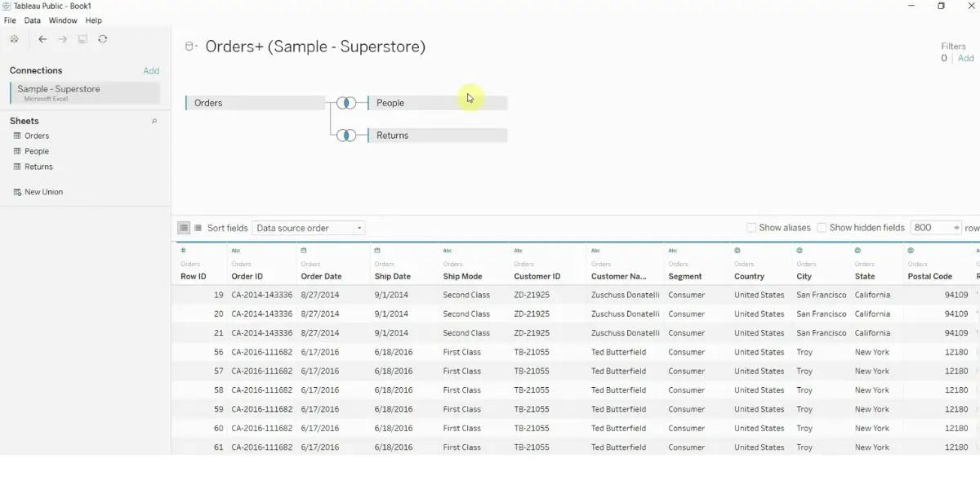Select the People sheet

(x=37, y=151)
